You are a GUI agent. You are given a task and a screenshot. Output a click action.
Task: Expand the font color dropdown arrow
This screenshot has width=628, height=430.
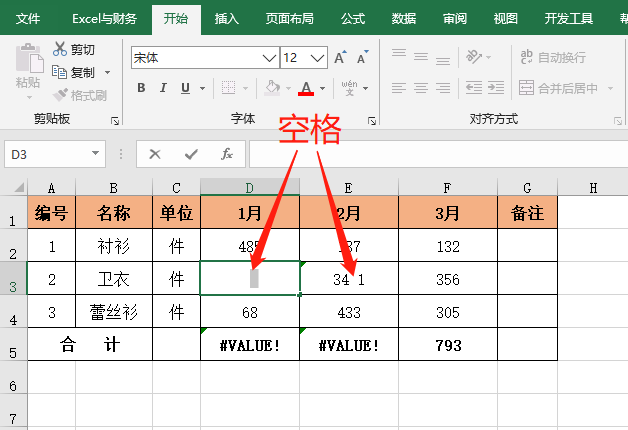point(322,88)
